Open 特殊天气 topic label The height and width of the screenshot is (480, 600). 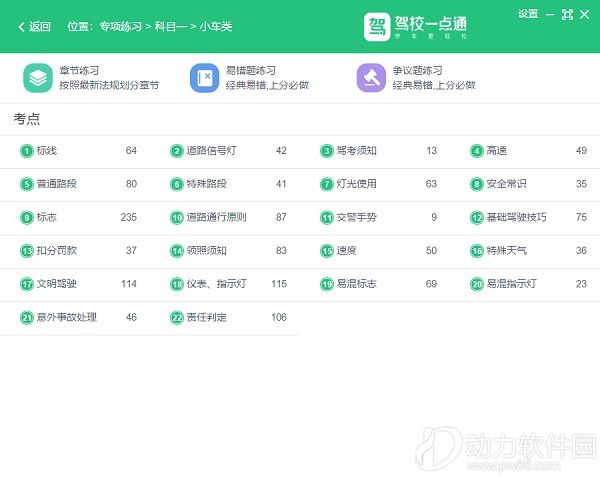tap(507, 250)
